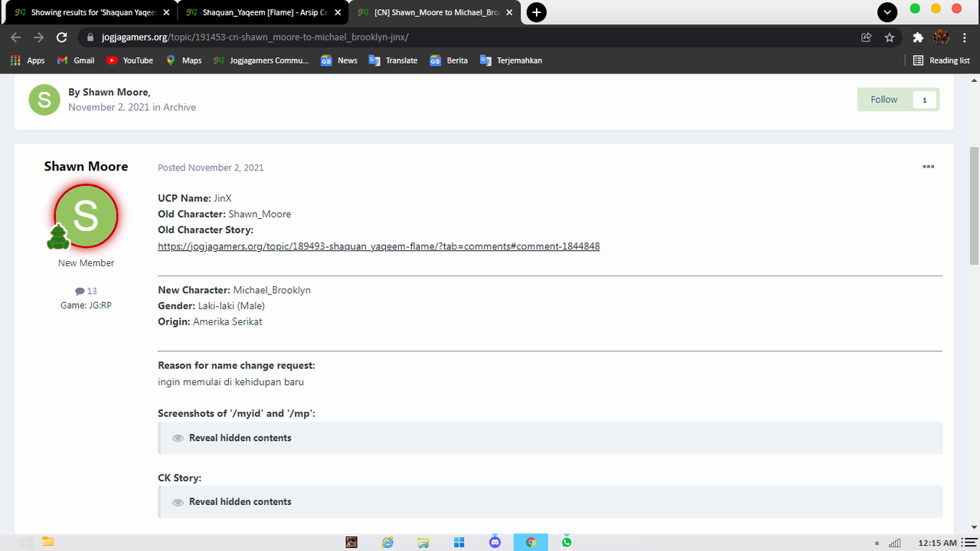980x551 pixels.
Task: Follow this topic
Action: coord(884,99)
